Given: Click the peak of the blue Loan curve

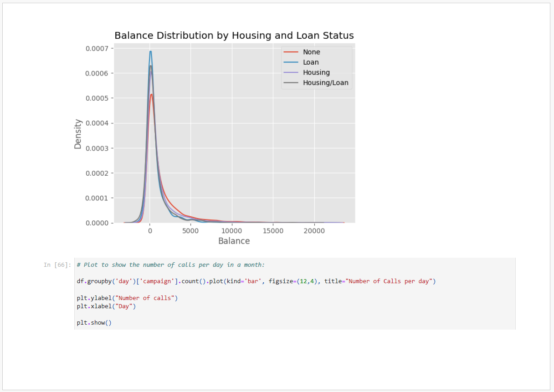Looking at the screenshot, I should pos(150,51).
